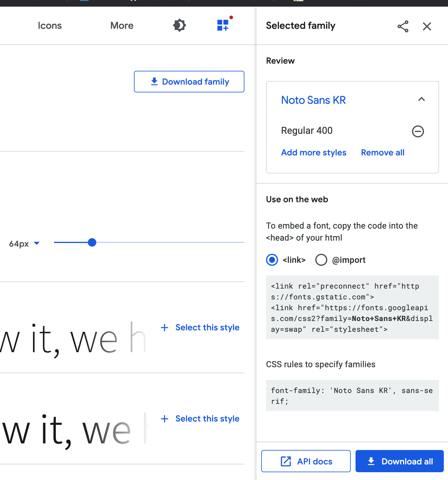Click the share icon in Selected family
The height and width of the screenshot is (480, 448).
pos(403,26)
